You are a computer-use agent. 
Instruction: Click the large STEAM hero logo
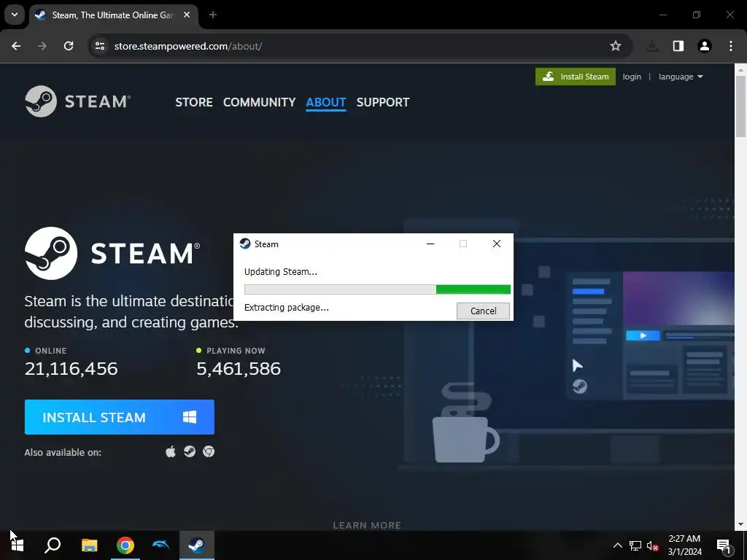pos(112,253)
